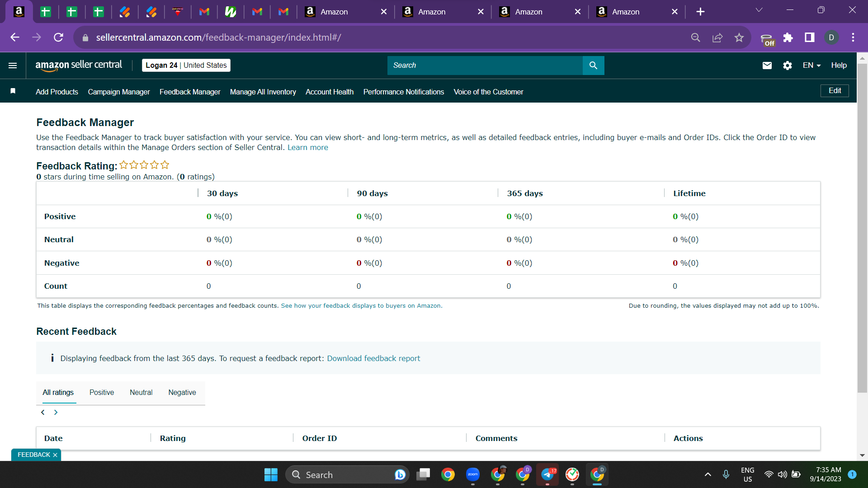The image size is (868, 488).
Task: Click the Rating column header
Action: tap(173, 438)
